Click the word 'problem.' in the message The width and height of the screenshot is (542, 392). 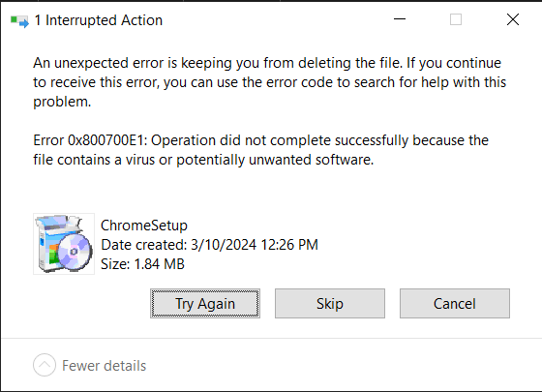pyautogui.click(x=62, y=102)
